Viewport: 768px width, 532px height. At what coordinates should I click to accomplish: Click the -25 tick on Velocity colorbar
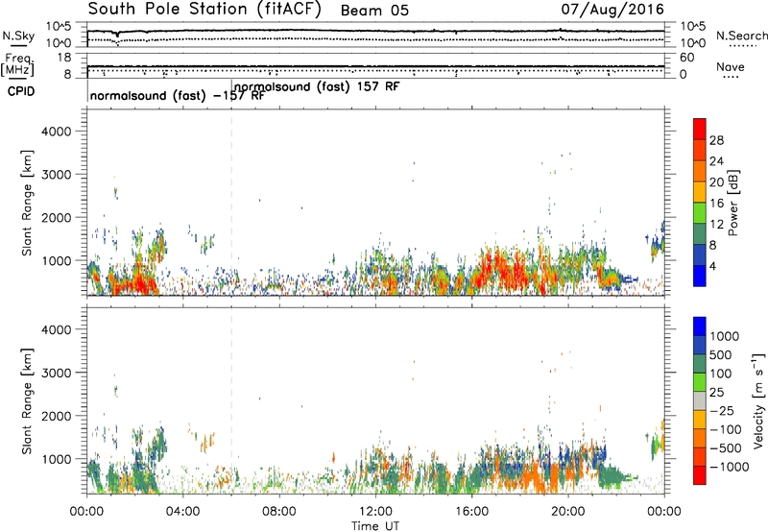pos(721,411)
